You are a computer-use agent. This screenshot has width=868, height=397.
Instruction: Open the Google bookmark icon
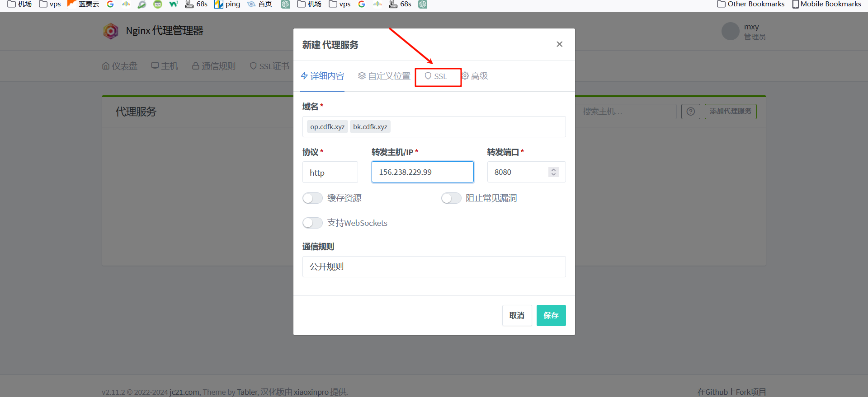(110, 4)
